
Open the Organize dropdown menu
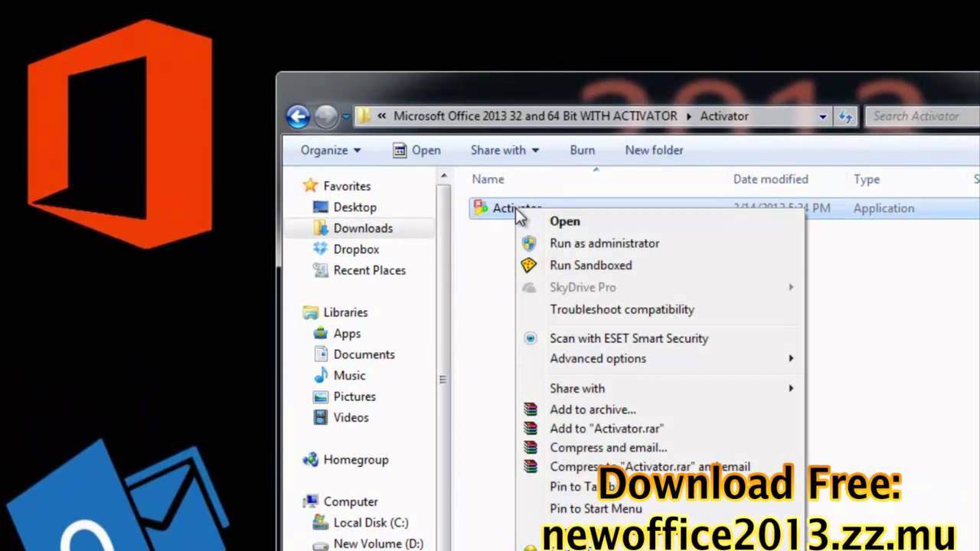[331, 150]
